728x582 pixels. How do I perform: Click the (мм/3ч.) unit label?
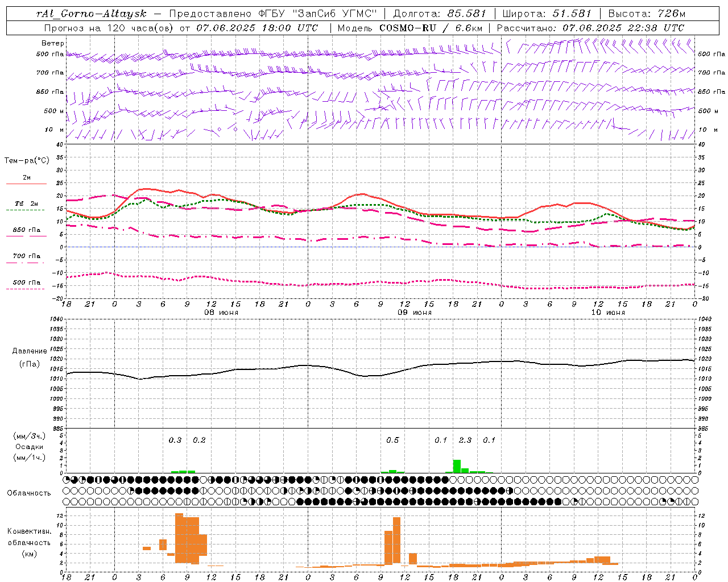(x=30, y=436)
